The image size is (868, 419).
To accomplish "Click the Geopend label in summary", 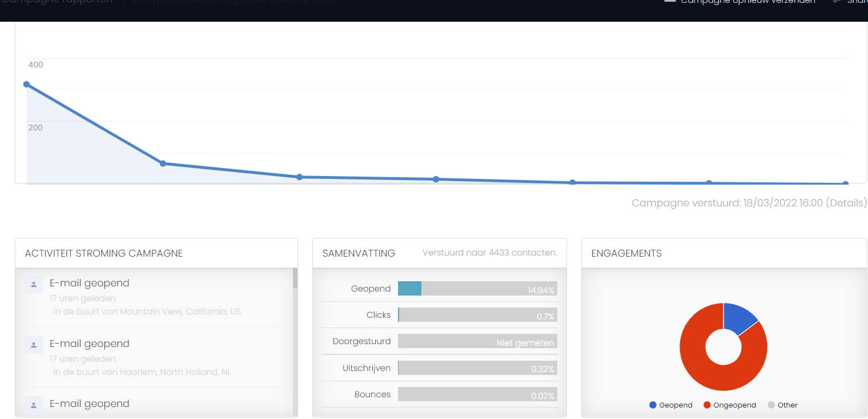I will tap(371, 289).
